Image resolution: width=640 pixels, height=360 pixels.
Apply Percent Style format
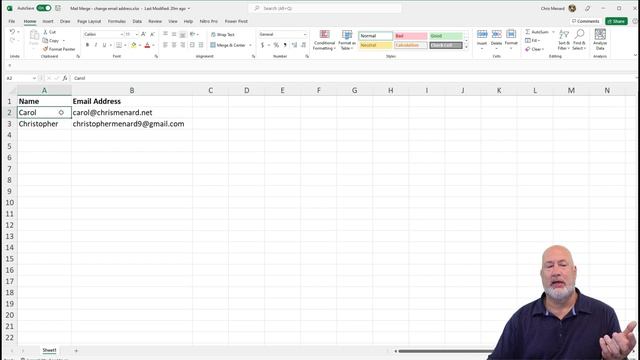tap(276, 45)
